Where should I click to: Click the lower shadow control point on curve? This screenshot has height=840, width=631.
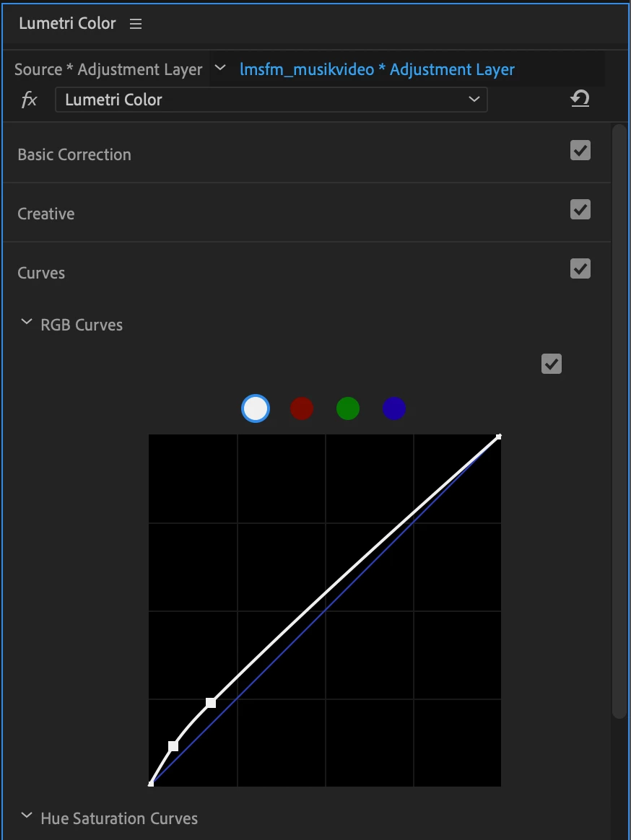tap(173, 745)
